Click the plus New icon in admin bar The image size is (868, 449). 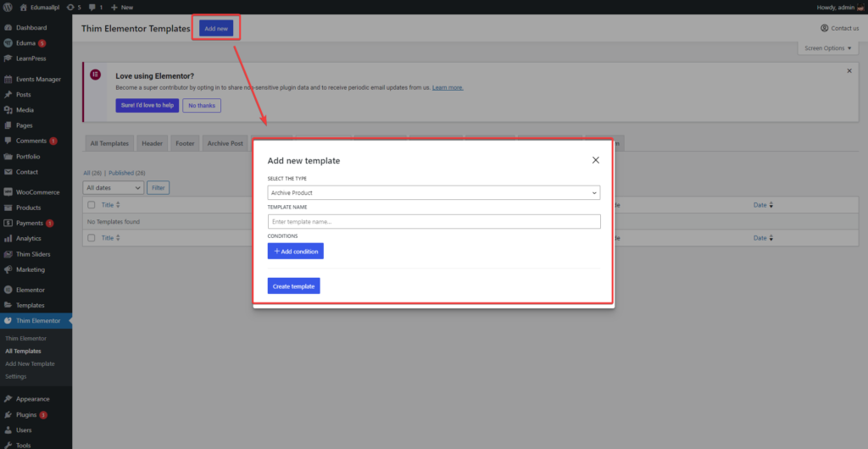coord(114,7)
